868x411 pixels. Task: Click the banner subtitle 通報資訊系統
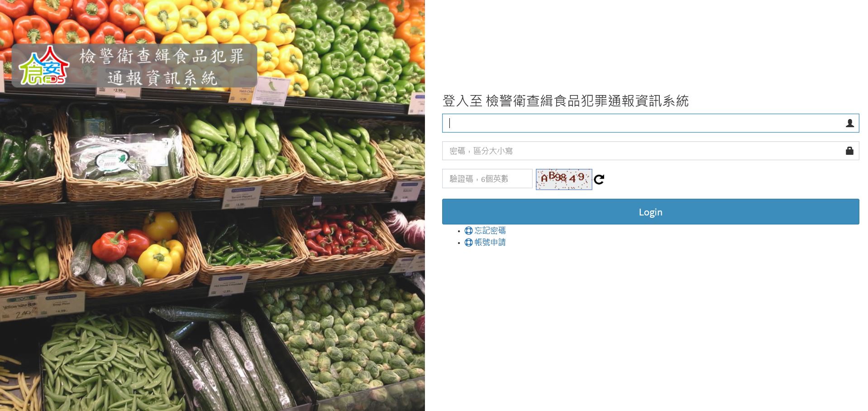click(162, 78)
